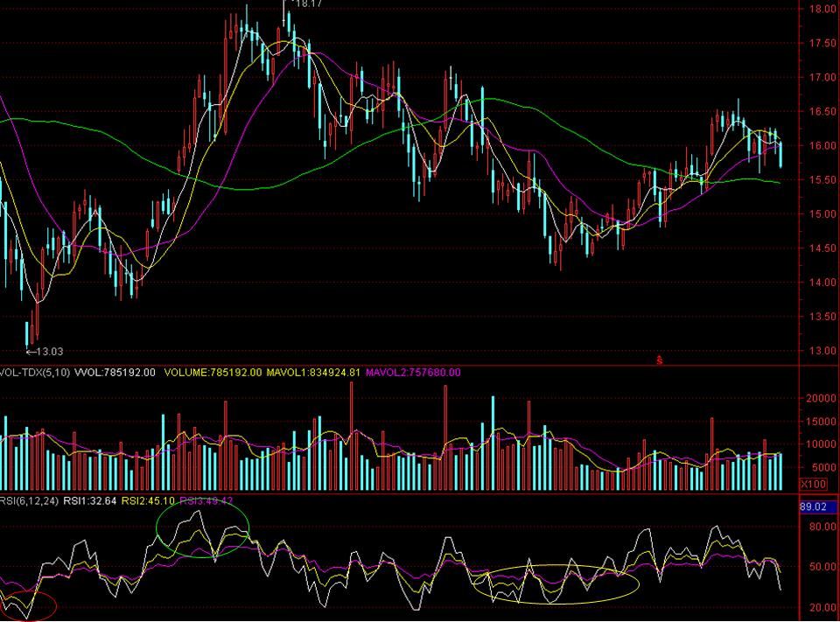Open the RSI(6,12,24) indicator label
Viewport: 840px width, 622px height.
29,501
